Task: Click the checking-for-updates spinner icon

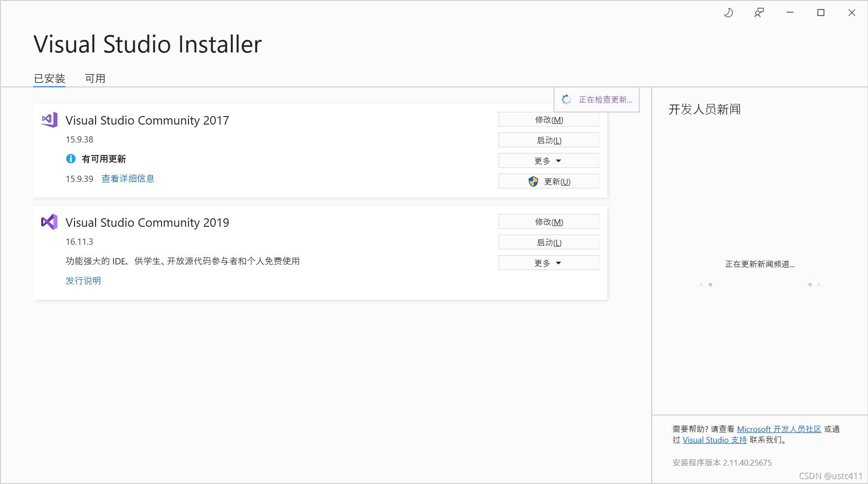Action: (x=566, y=99)
